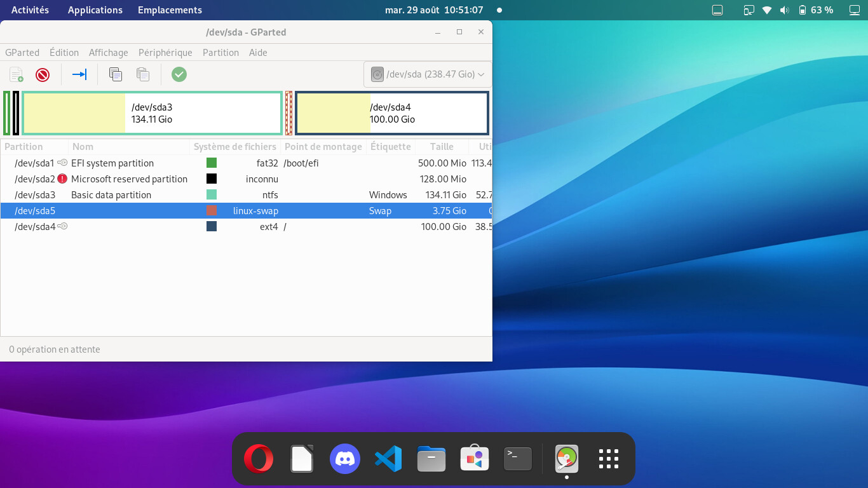Click the EFI system partition name cell
Image resolution: width=868 pixels, height=488 pixels.
tap(112, 163)
